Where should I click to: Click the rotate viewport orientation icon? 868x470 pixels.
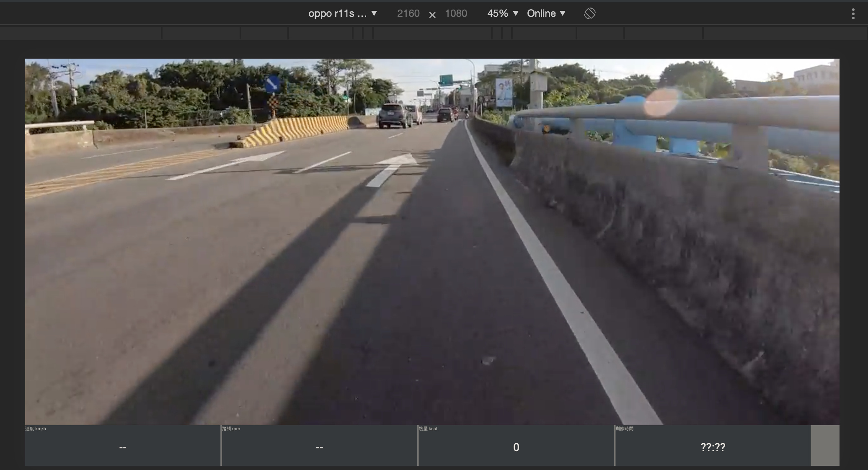[589, 13]
